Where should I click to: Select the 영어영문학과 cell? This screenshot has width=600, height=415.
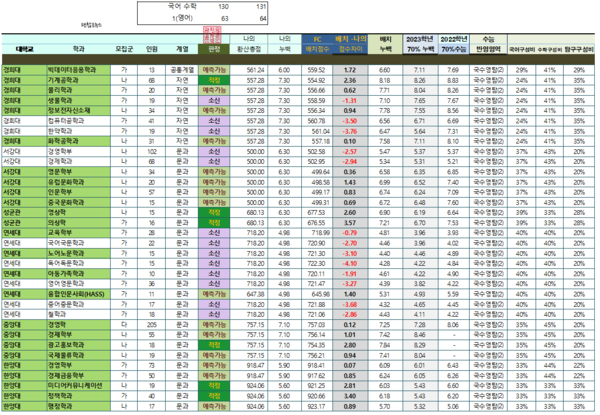(78, 284)
